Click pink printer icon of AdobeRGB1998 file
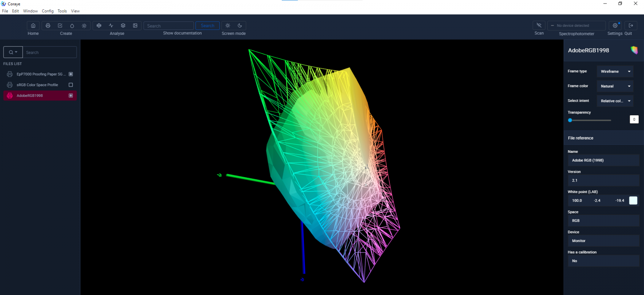 [x=10, y=95]
